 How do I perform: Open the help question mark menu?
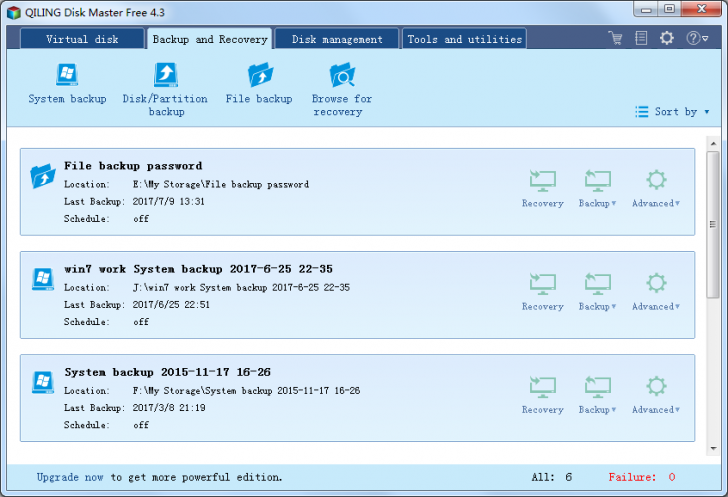point(697,38)
